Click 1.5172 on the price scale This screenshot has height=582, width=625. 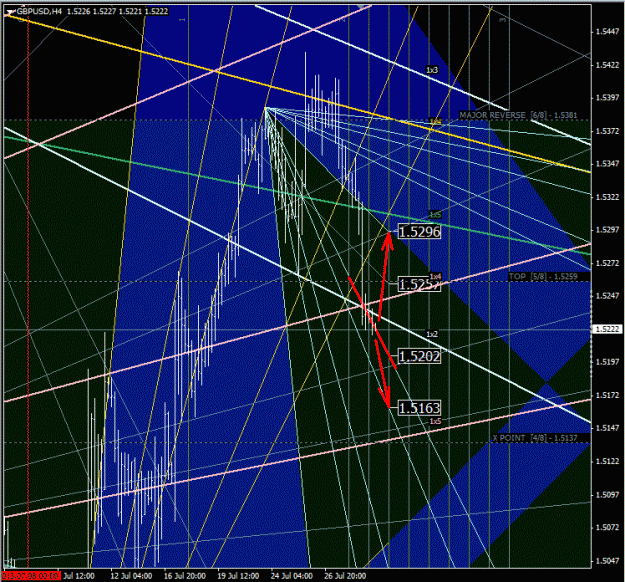(x=607, y=395)
